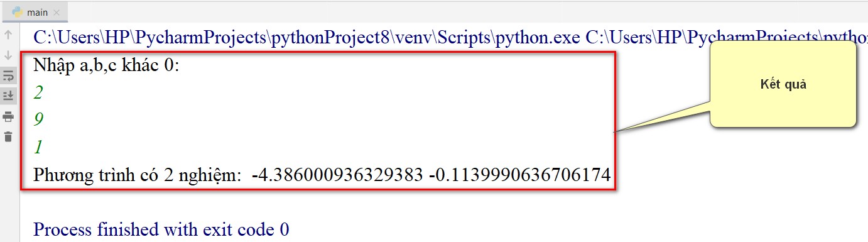Click the green input value 9
The image size is (868, 242).
click(x=38, y=119)
